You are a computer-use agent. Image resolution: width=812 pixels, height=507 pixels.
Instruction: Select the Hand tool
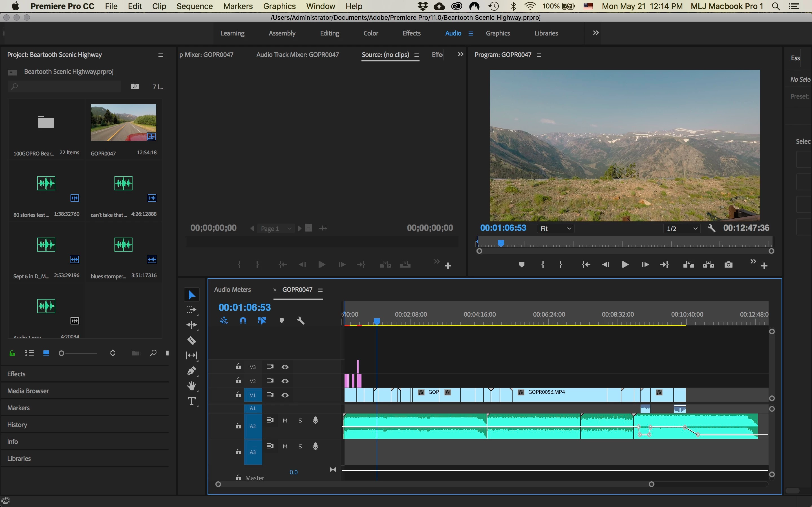tap(192, 386)
